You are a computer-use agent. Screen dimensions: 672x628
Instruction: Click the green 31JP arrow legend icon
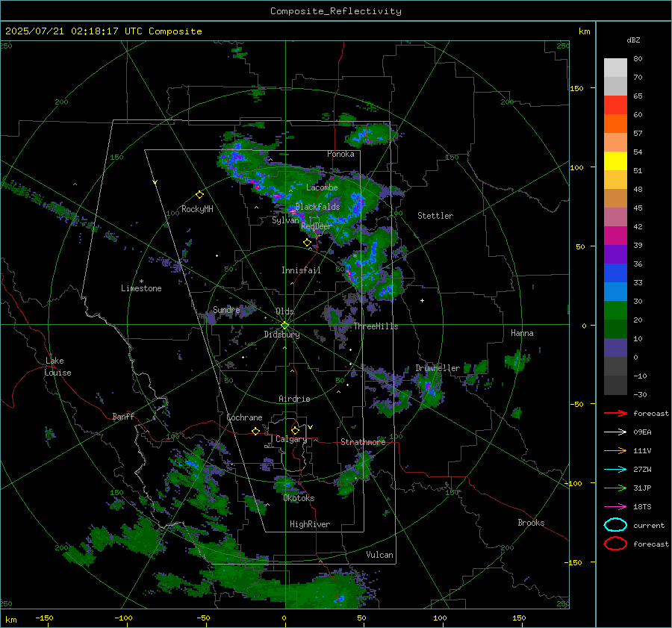coord(615,488)
